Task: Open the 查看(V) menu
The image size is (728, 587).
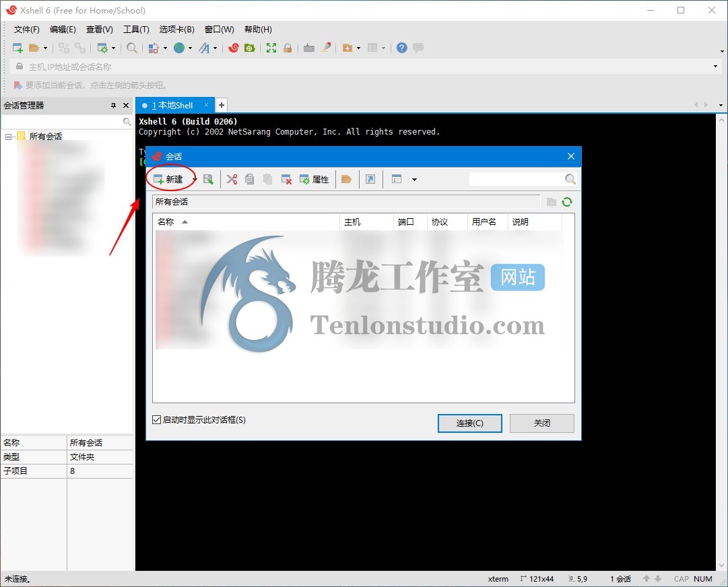Action: pos(100,30)
